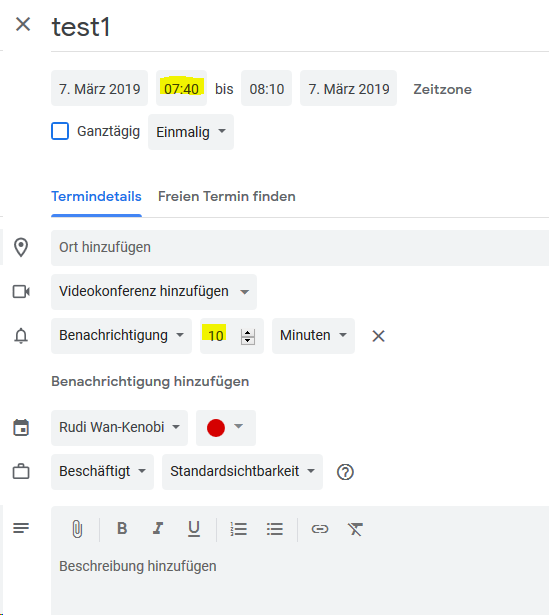Image resolution: width=549 pixels, height=615 pixels.
Task: Open the Minuten unit dropdown
Action: click(313, 336)
